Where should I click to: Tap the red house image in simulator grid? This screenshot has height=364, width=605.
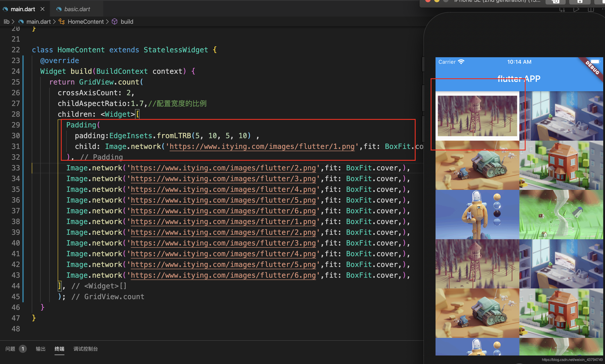(x=561, y=165)
